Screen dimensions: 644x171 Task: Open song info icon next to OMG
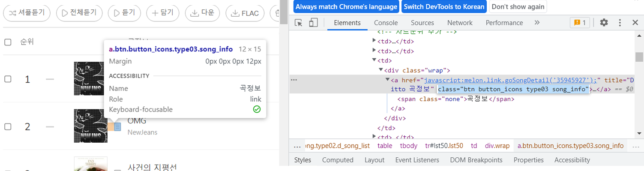click(117, 126)
